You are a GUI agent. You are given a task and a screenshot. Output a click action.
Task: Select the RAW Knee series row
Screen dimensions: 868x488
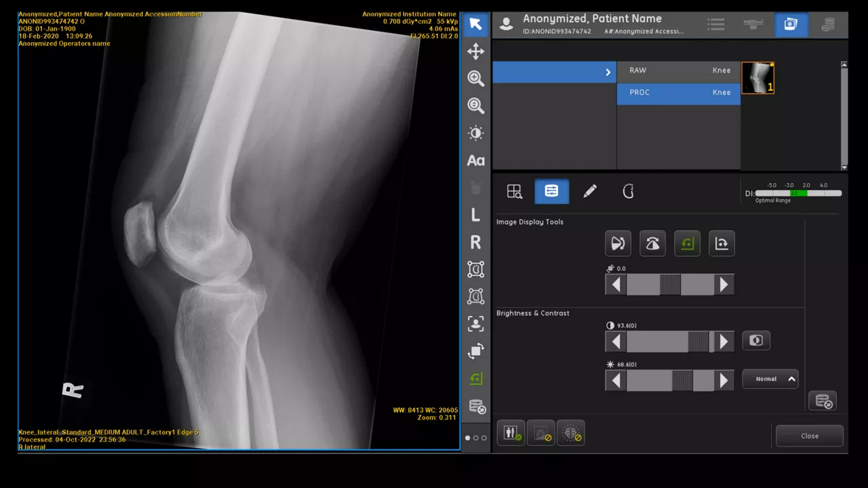tap(678, 71)
